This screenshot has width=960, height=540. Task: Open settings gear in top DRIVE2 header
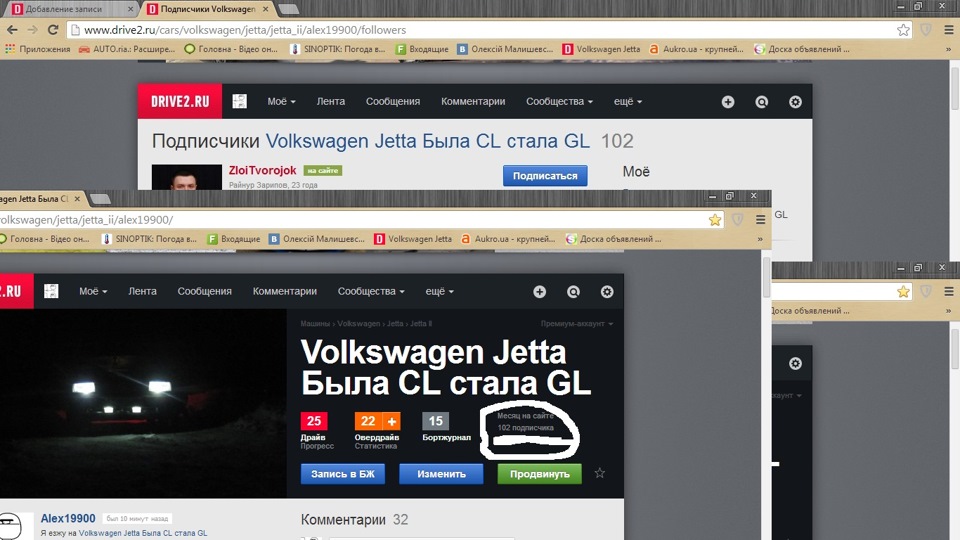click(795, 102)
